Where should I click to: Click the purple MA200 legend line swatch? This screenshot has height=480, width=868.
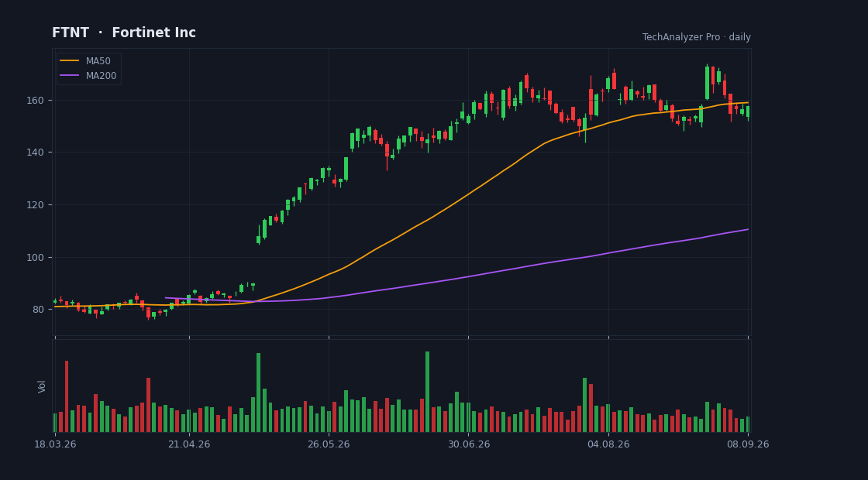click(x=69, y=76)
